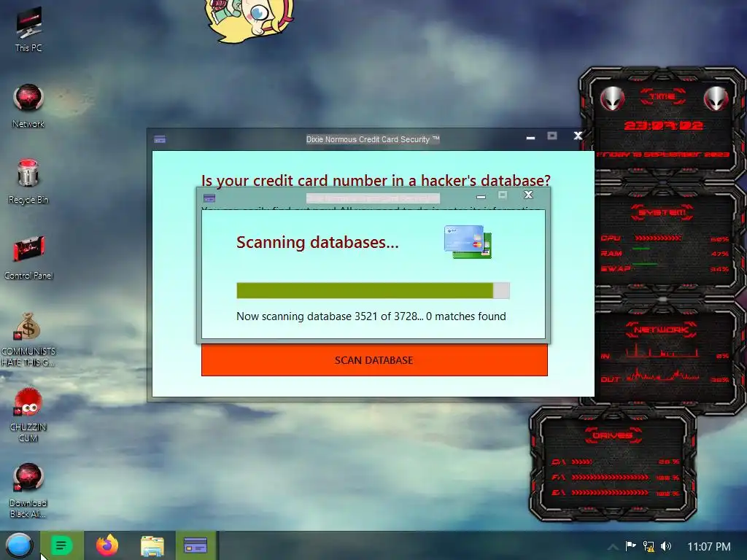Click the DRIVES widget header
Screen dimensions: 747x560
[x=613, y=435]
